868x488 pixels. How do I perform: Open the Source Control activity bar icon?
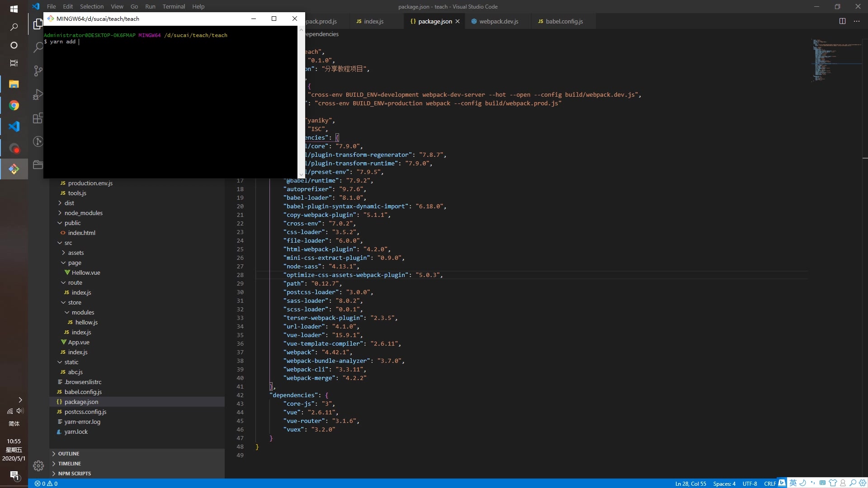38,70
